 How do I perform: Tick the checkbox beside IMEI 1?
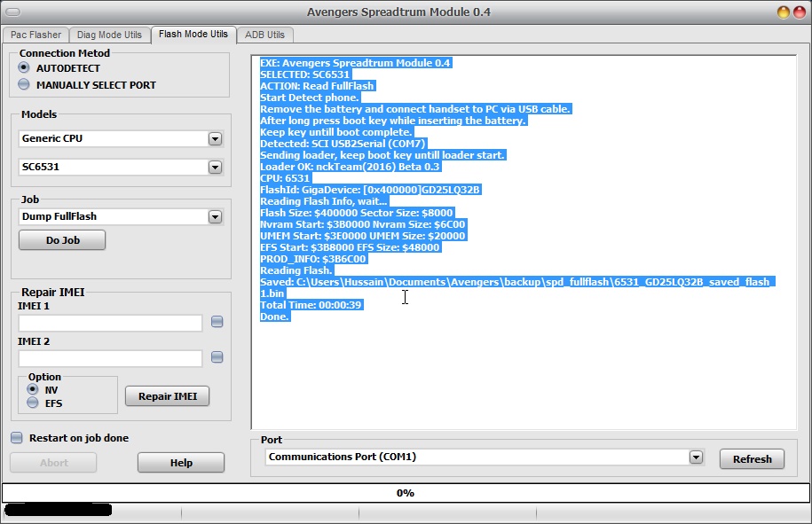click(x=217, y=322)
